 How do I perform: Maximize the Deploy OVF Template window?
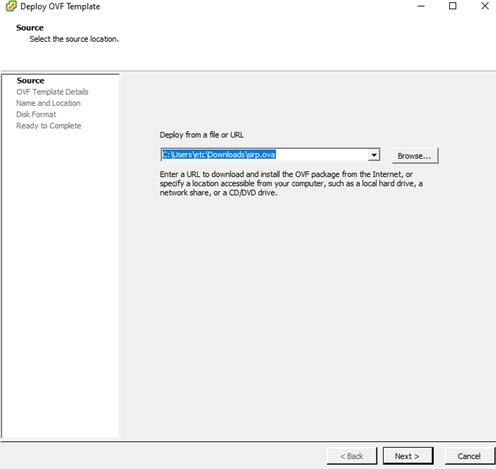[453, 6]
